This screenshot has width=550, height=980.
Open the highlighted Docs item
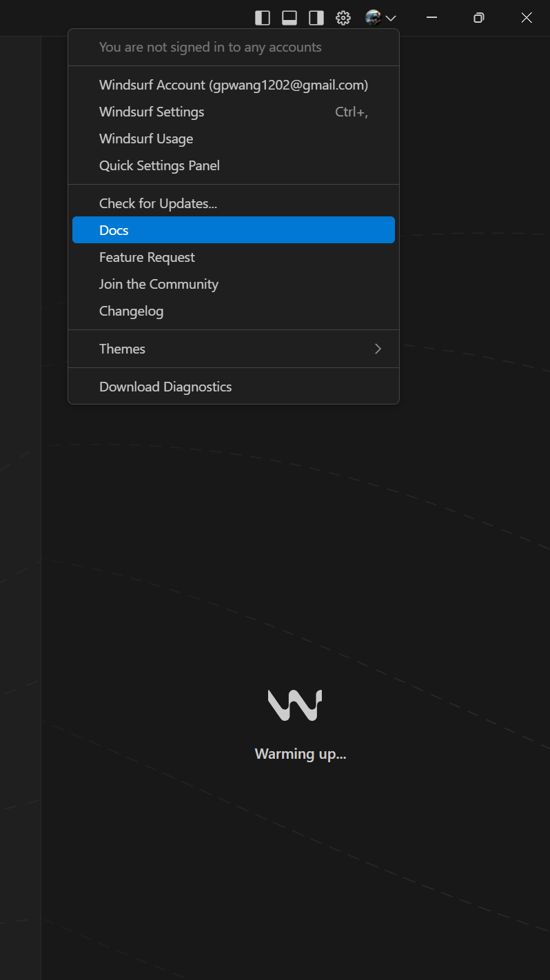click(234, 230)
